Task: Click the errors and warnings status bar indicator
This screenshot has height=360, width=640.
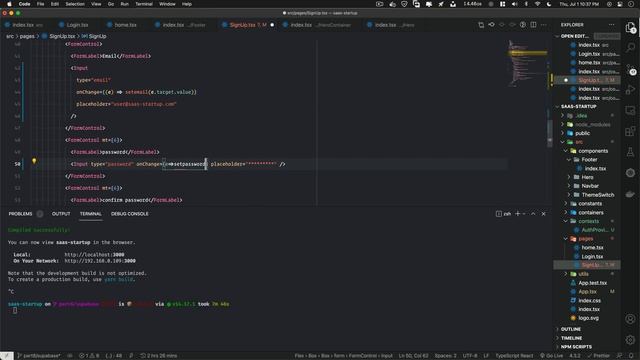Action: coord(89,356)
